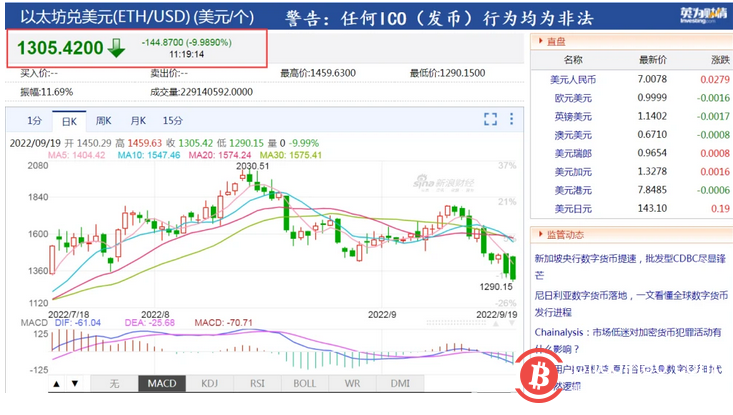Select the 日K chart tab
The image size is (733, 415).
pos(69,122)
